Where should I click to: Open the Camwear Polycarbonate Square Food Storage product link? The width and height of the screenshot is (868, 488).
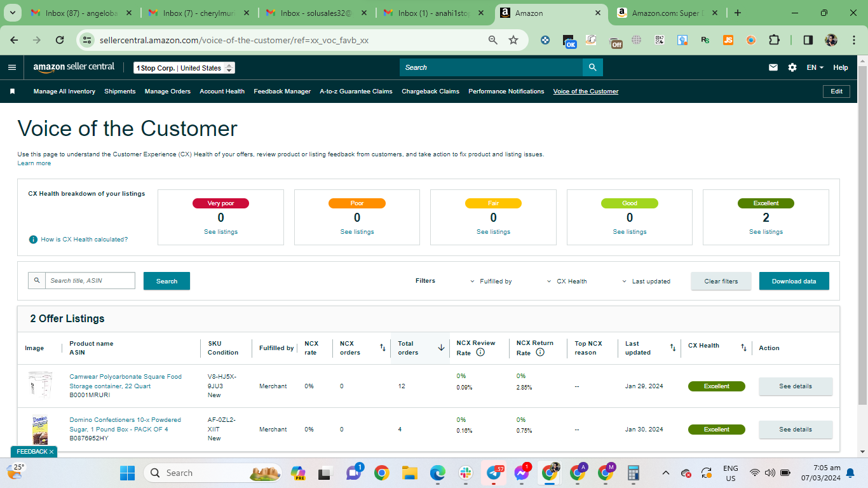click(x=125, y=381)
